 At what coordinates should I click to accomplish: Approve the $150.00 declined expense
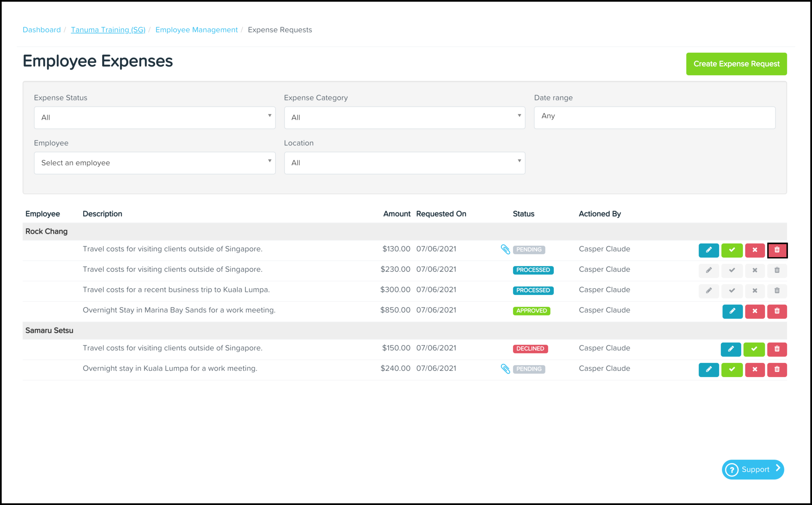pos(754,349)
